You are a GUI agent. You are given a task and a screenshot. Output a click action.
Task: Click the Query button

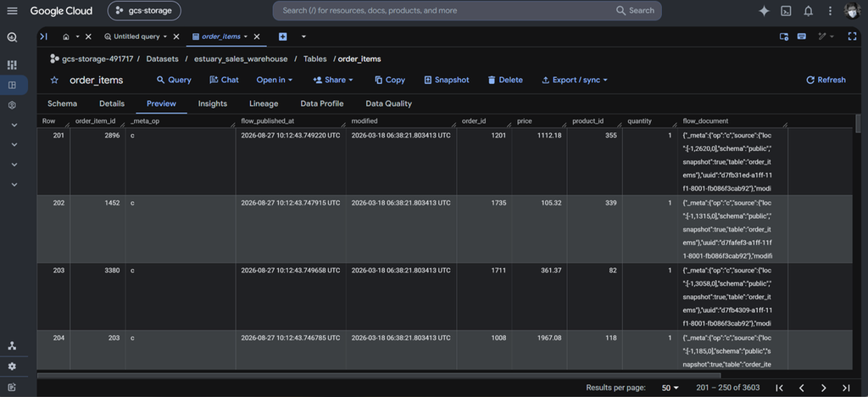coord(174,81)
